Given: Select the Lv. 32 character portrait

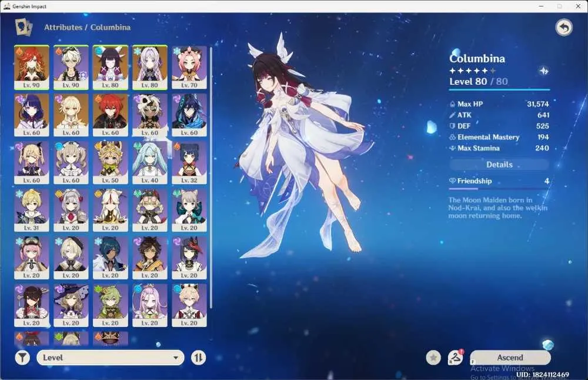Looking at the screenshot, I should [189, 163].
